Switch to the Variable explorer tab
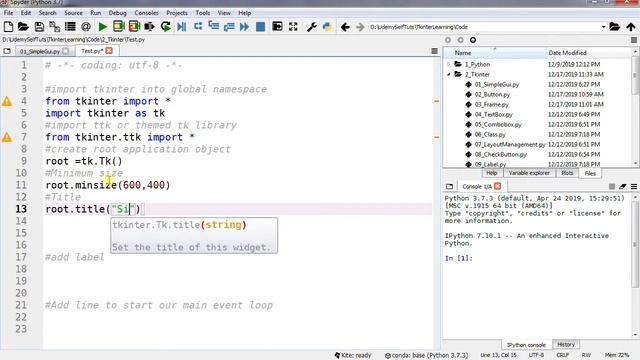 [x=529, y=173]
